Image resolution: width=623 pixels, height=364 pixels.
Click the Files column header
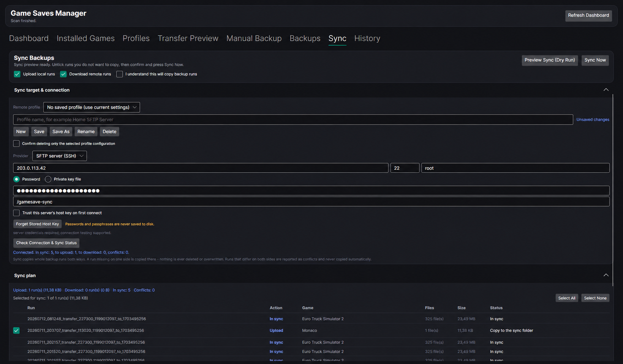pyautogui.click(x=429, y=308)
